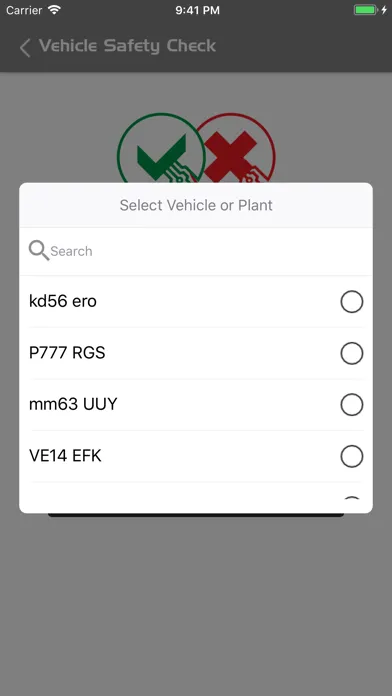Select the kd56 ero radio button
Image resolution: width=392 pixels, height=696 pixels.
(352, 302)
